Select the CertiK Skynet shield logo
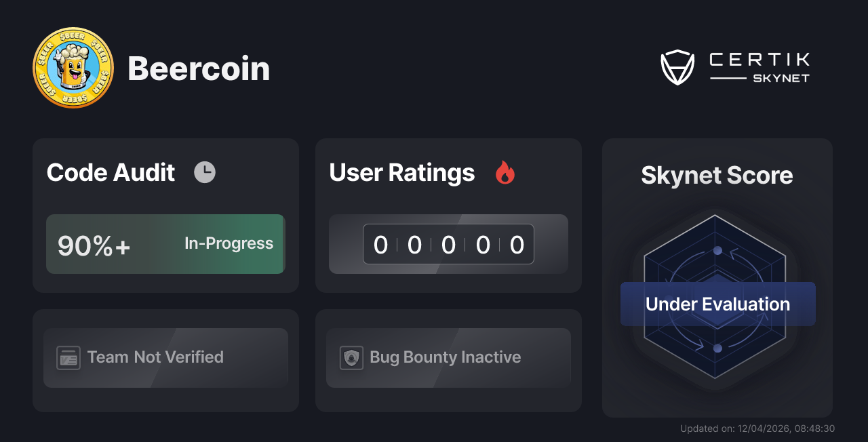The height and width of the screenshot is (442, 868). [677, 66]
